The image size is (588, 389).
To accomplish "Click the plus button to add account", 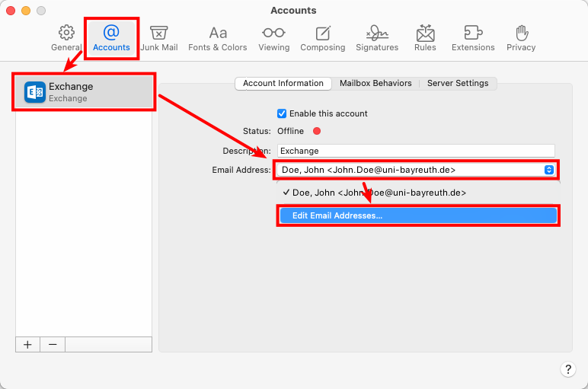I will point(27,344).
